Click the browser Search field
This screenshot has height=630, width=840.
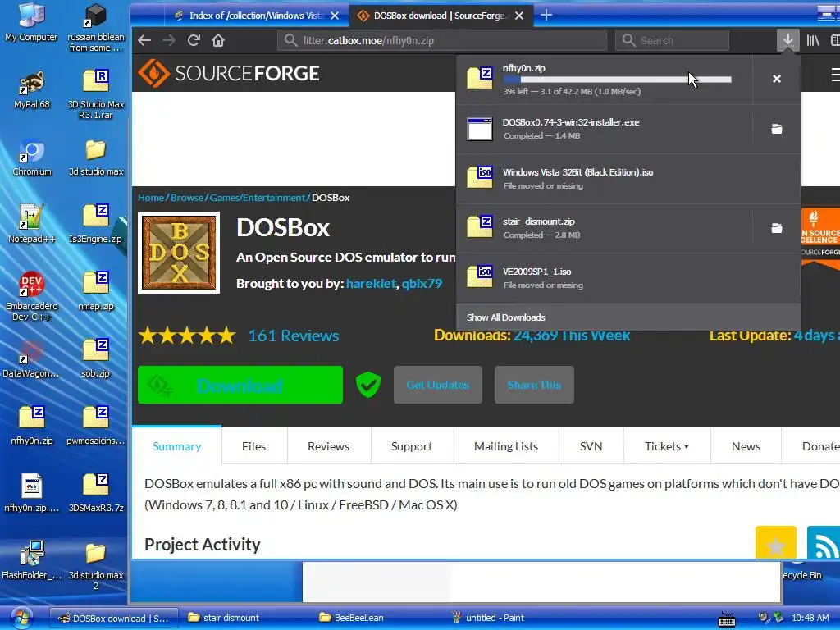click(673, 40)
